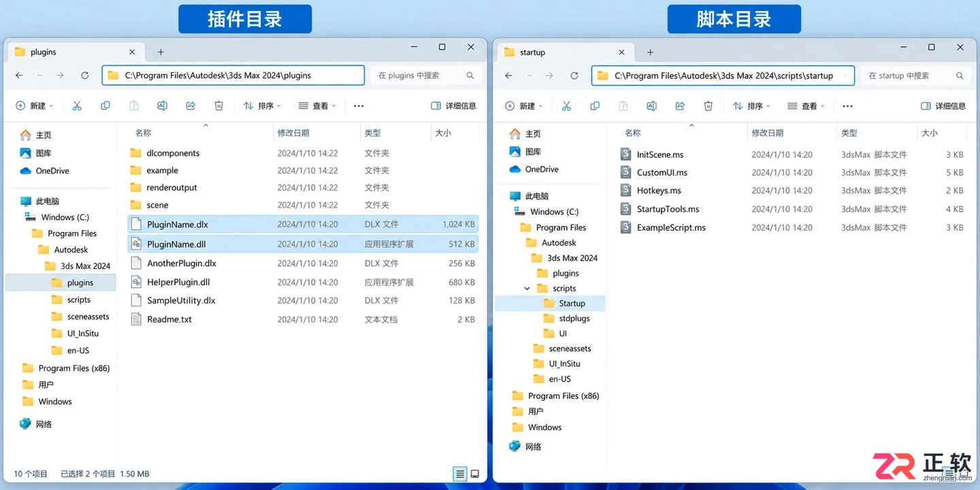
Task: Refresh the startup window folder view
Action: tap(574, 76)
